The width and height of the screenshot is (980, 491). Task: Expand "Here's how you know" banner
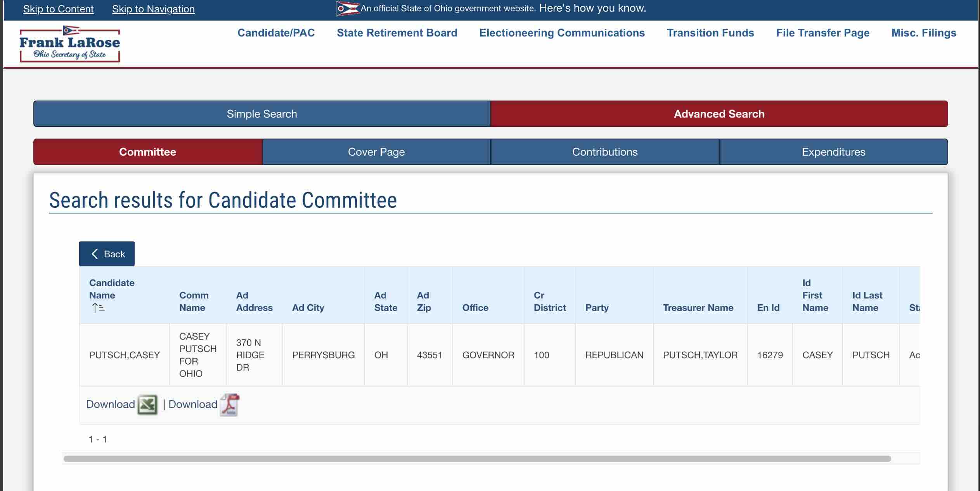592,8
